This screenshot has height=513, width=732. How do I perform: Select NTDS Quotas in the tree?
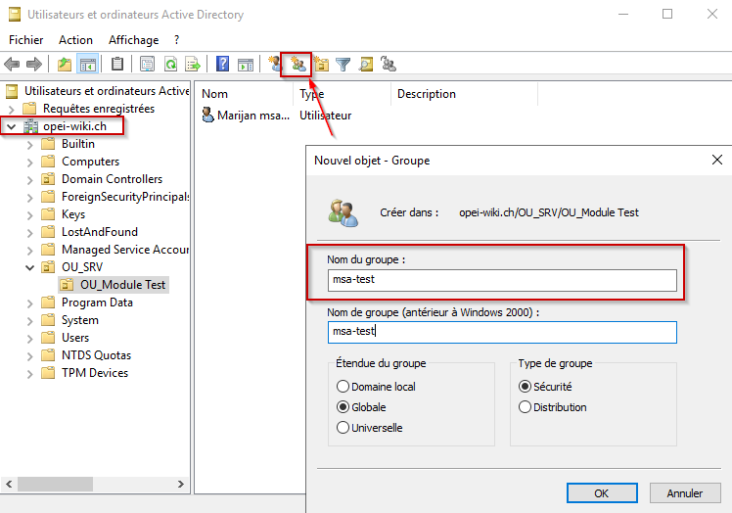(x=96, y=355)
